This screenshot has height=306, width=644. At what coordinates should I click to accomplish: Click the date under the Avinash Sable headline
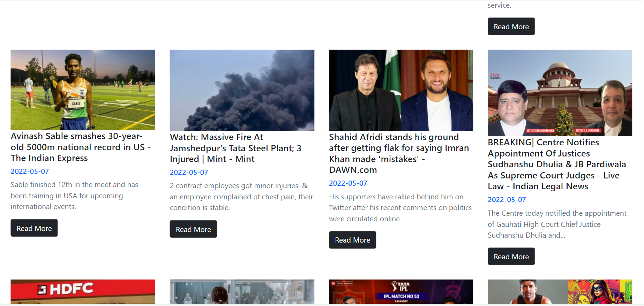click(x=30, y=171)
